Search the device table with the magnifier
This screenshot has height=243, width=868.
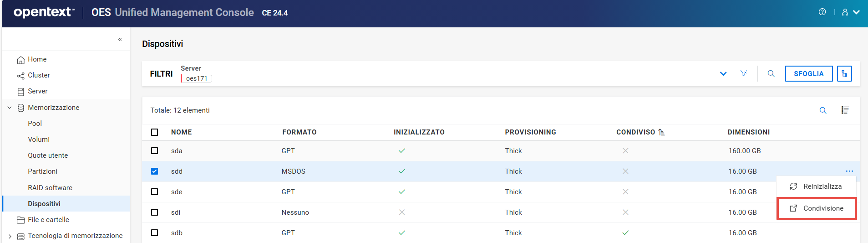pos(823,110)
